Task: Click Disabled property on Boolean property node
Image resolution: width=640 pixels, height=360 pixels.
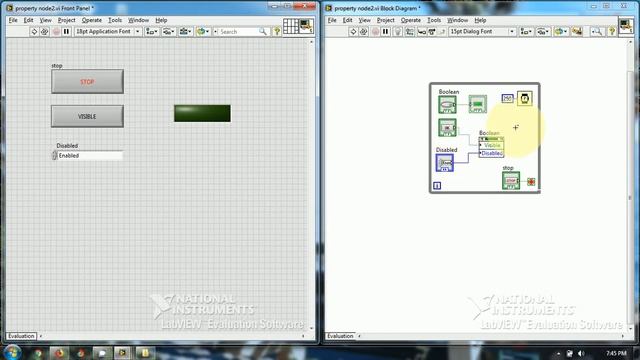Action: tap(491, 153)
